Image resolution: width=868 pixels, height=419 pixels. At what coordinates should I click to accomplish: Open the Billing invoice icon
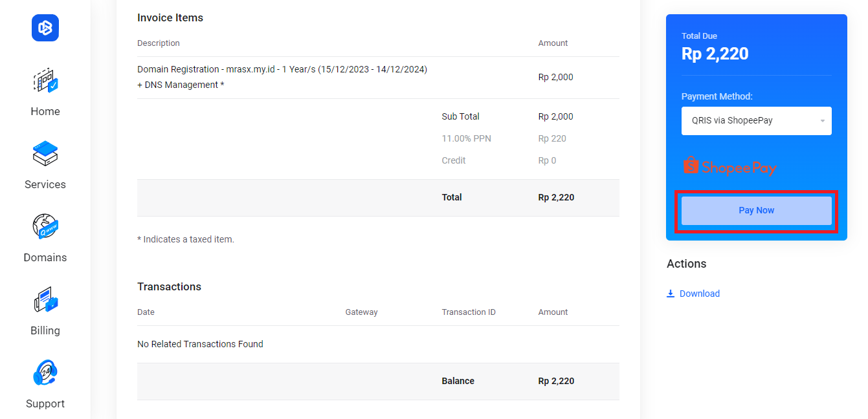click(x=45, y=301)
